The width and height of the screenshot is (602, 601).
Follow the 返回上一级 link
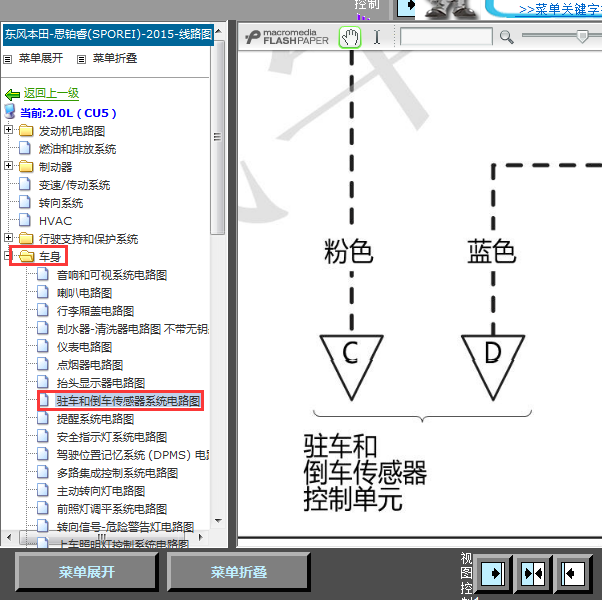click(x=51, y=93)
